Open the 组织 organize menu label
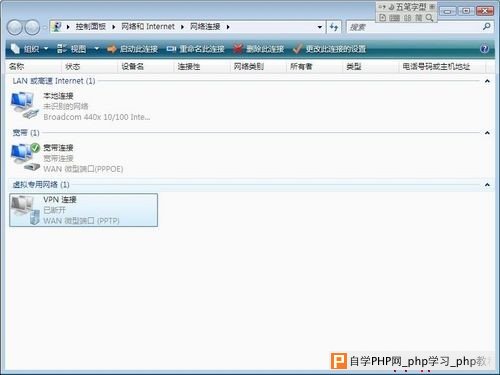The image size is (500, 375). 32,49
